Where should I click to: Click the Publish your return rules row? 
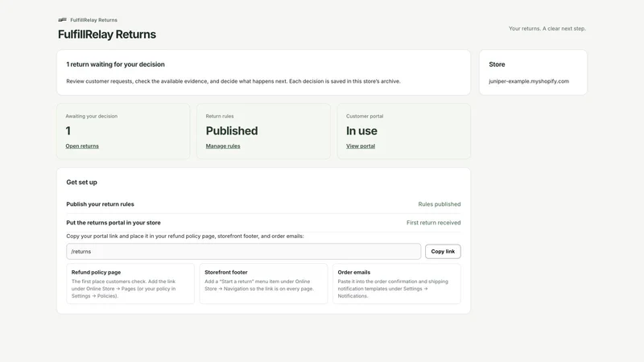pos(263,204)
